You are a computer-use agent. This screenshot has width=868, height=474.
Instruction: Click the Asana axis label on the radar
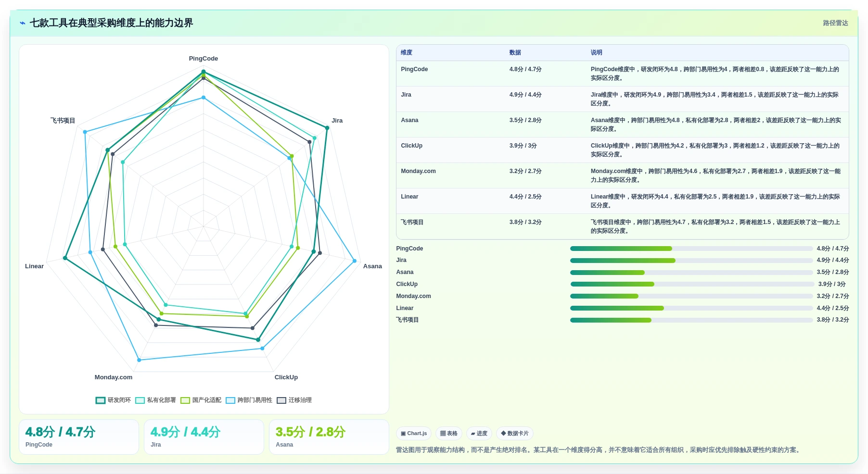(x=372, y=266)
